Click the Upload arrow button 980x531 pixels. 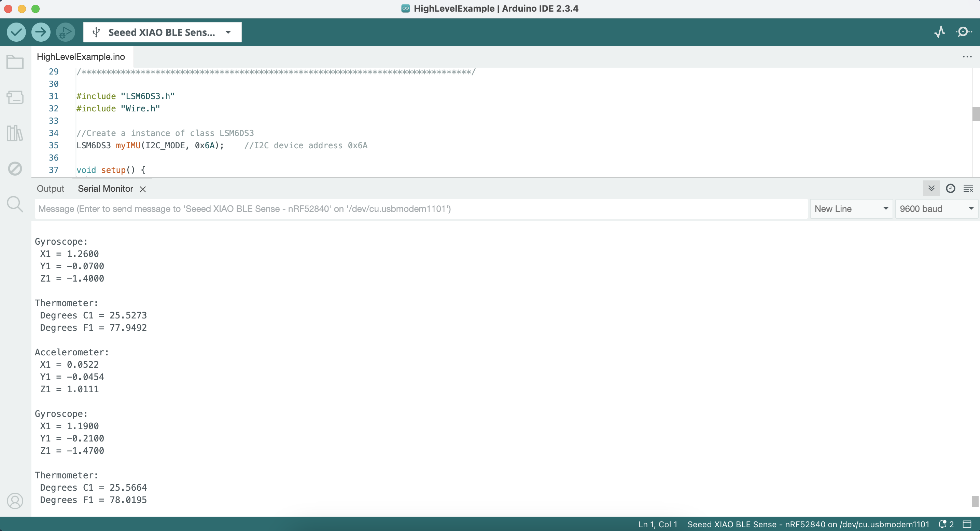click(41, 32)
